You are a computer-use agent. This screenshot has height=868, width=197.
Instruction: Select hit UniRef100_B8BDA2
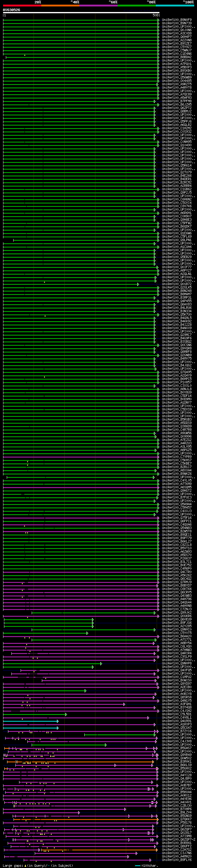click(176, 57)
